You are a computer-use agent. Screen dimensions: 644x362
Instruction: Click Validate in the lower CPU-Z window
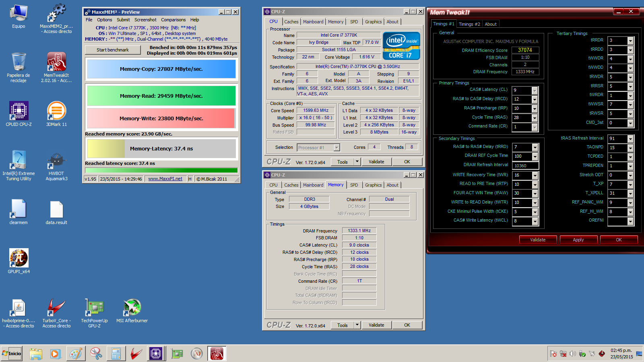coord(376,325)
